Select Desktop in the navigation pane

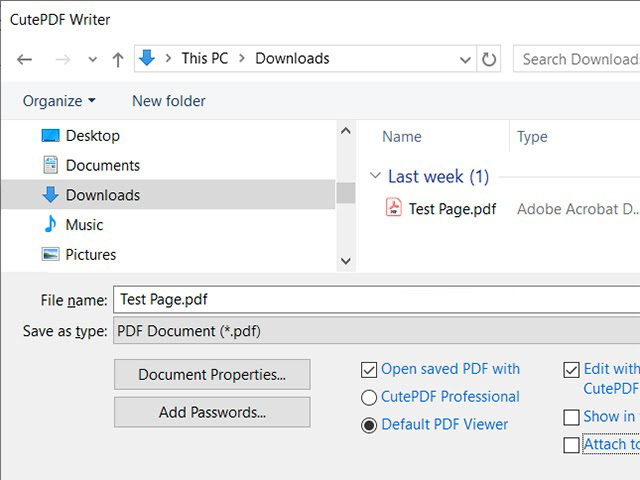click(x=93, y=136)
